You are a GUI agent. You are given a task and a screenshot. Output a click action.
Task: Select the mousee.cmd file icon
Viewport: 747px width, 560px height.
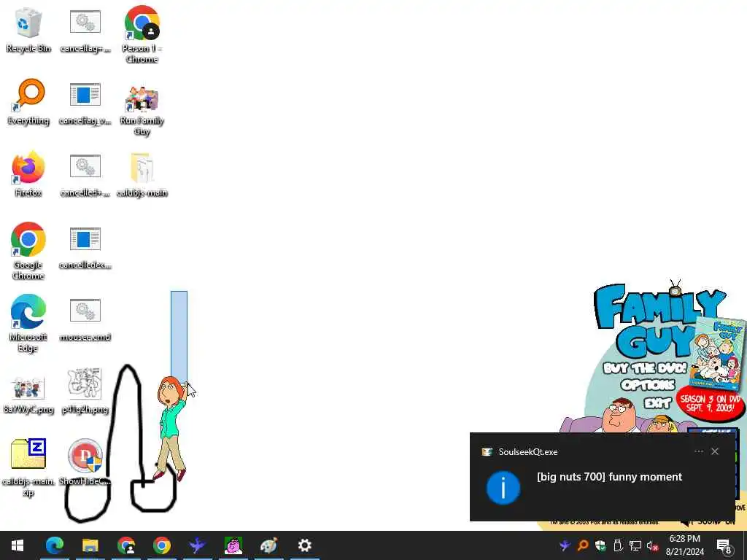click(x=85, y=320)
